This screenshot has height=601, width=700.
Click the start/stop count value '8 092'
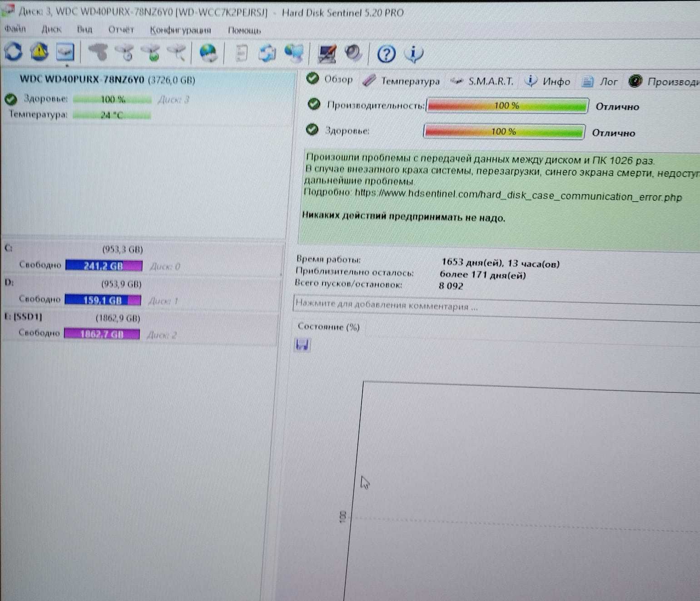(451, 286)
